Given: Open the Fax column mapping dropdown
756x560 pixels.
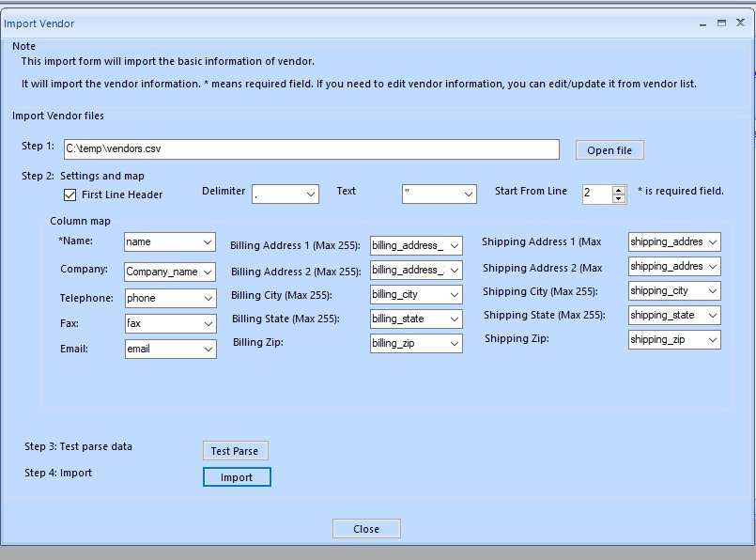Looking at the screenshot, I should 208,323.
